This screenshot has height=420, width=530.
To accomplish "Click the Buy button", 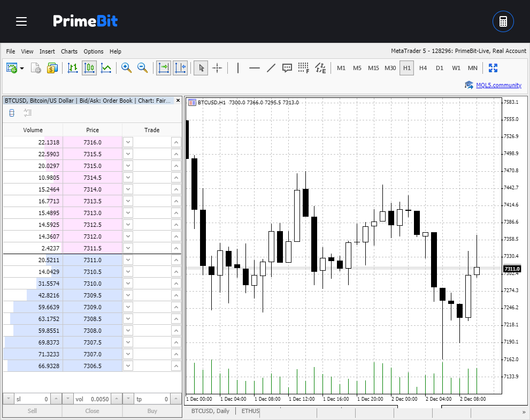I will tap(152, 411).
